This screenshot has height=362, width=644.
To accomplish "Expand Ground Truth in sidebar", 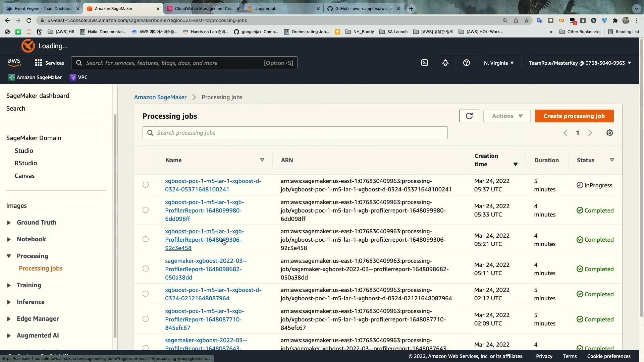I will click(9, 223).
